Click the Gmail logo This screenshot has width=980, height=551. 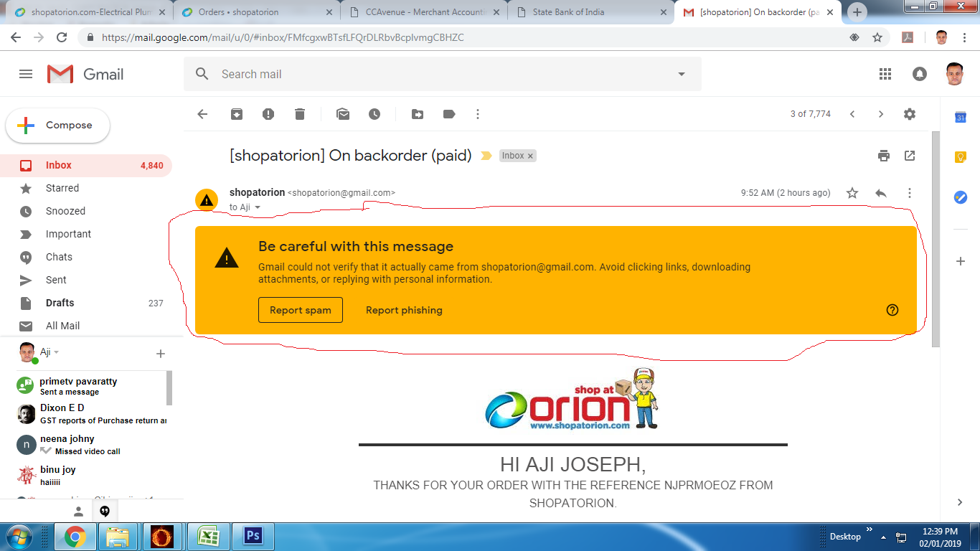85,74
